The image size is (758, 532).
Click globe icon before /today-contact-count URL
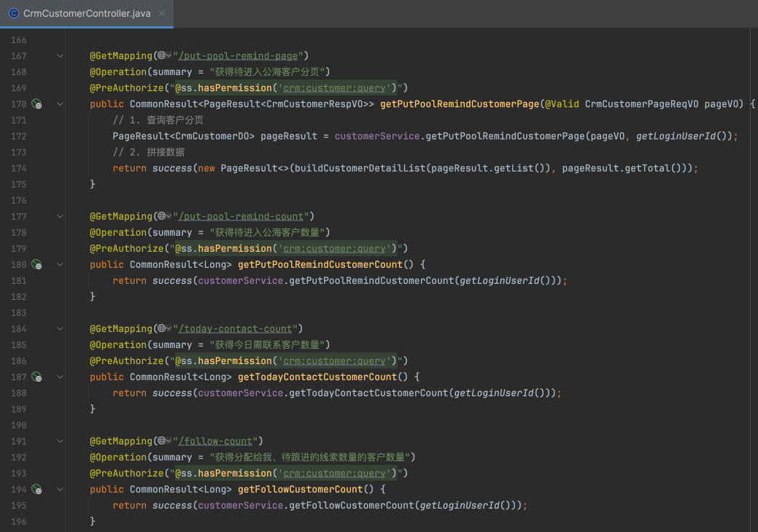coord(161,328)
